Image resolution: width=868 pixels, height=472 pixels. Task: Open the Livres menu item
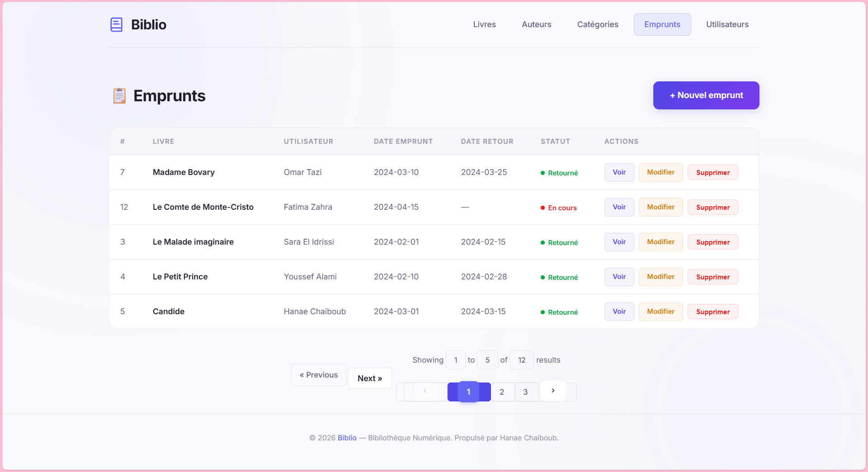[484, 24]
